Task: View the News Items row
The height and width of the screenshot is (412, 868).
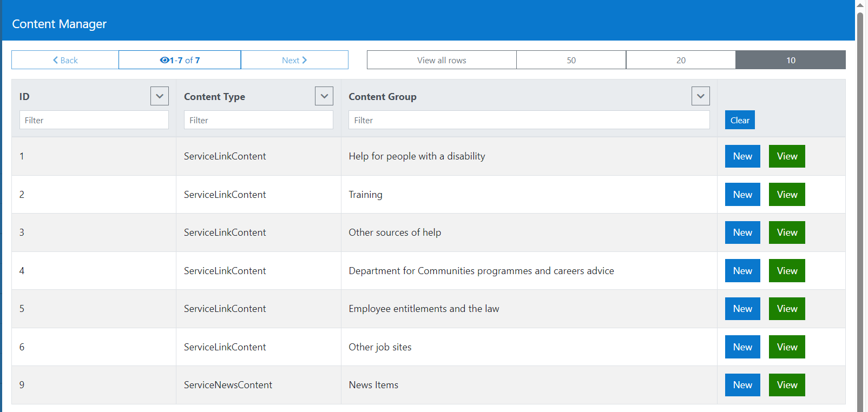Action: [787, 385]
